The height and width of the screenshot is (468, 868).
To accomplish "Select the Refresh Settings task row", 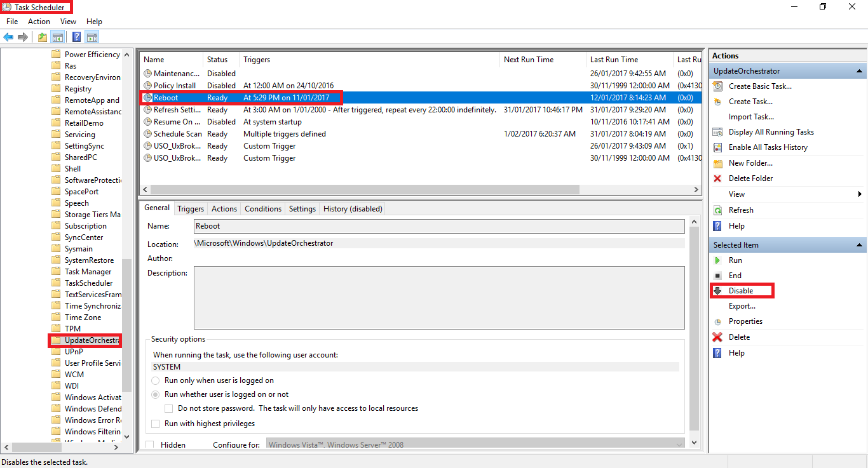I will click(421, 110).
